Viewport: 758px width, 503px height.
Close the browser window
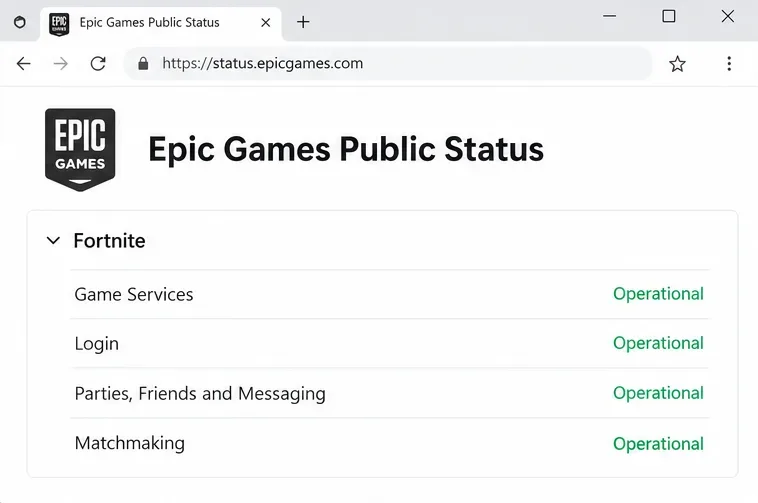(x=728, y=16)
